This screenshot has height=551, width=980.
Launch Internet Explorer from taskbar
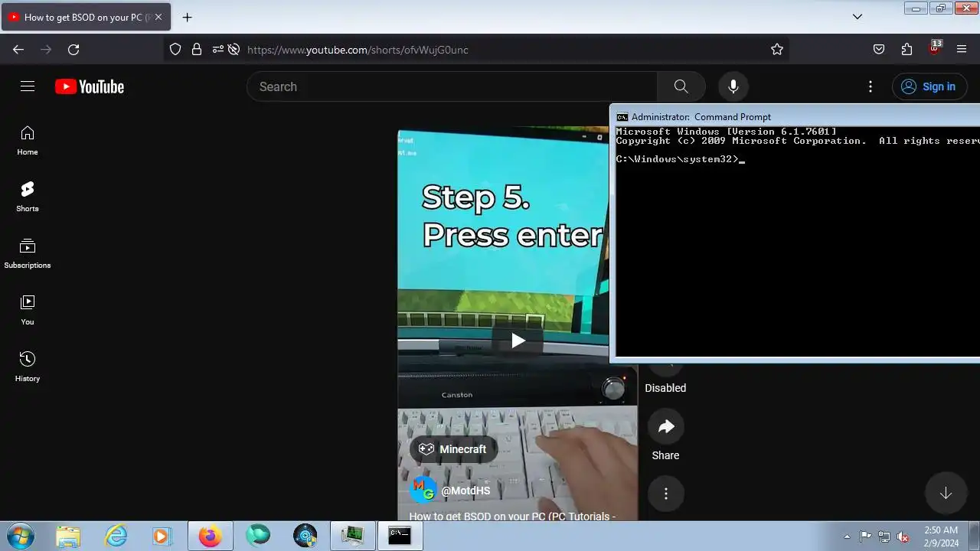tap(116, 536)
